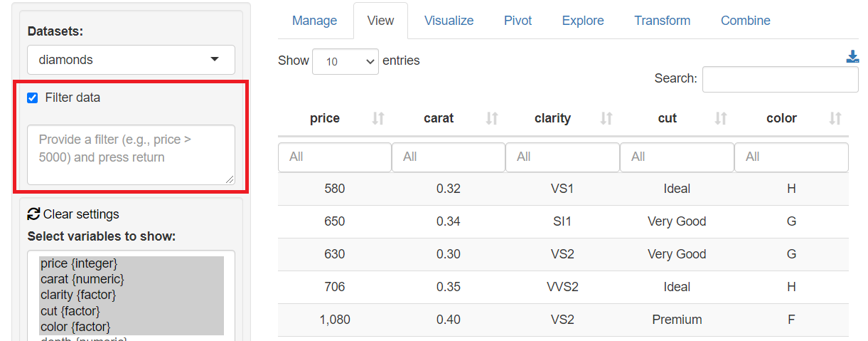Sort table by cut column arrows
Screen dimensions: 868x341
click(x=721, y=119)
